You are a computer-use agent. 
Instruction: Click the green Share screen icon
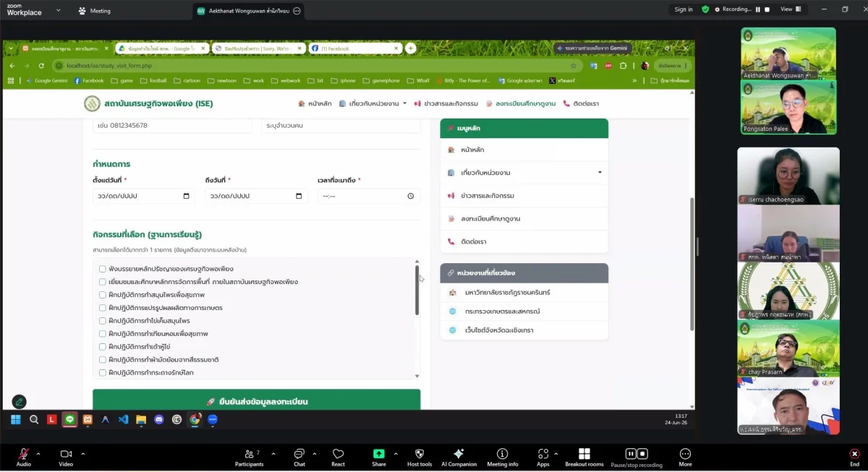tap(379, 454)
